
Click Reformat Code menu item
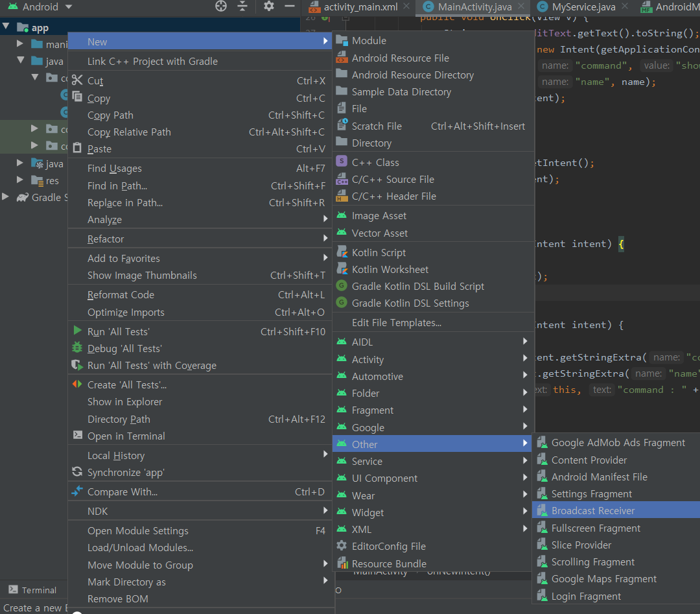[200, 295]
